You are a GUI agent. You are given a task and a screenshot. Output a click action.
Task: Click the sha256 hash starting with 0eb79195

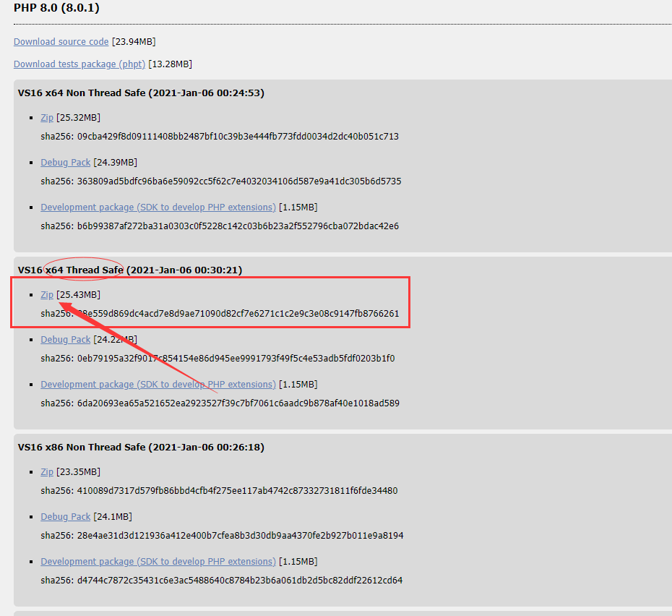pyautogui.click(x=236, y=359)
